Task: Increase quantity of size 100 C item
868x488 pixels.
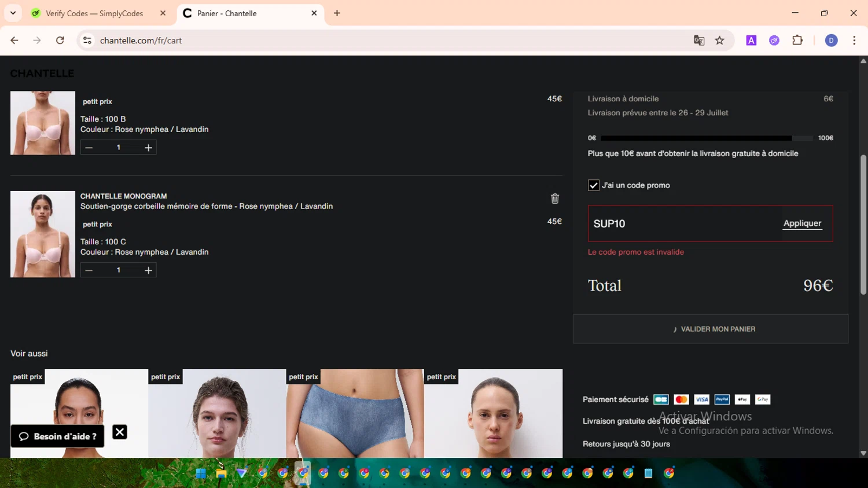Action: [148, 270]
